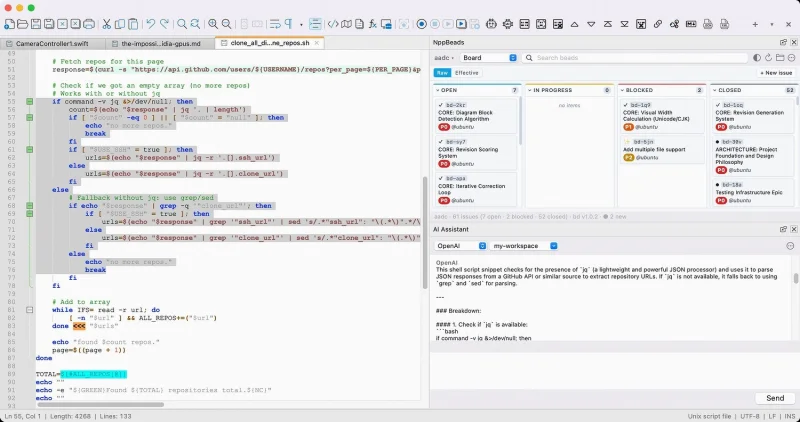Screen dimensions: 800x422
Task: Click the Redo arrow icon
Action: click(164, 24)
